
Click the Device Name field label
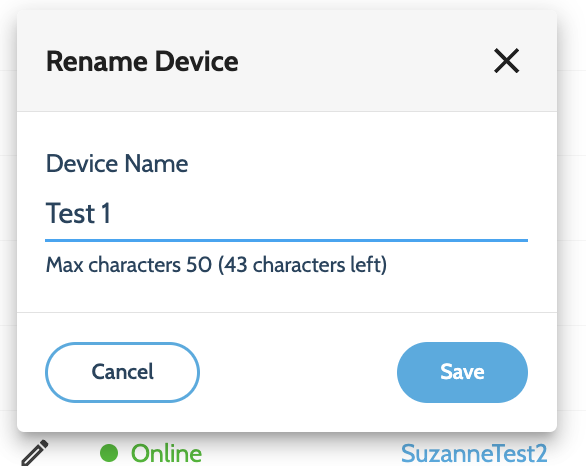click(x=117, y=164)
